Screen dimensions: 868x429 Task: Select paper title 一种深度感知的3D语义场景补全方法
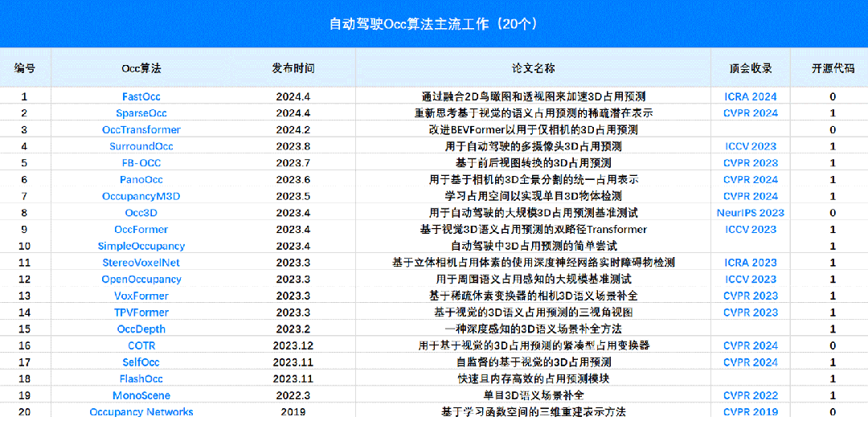[534, 329]
